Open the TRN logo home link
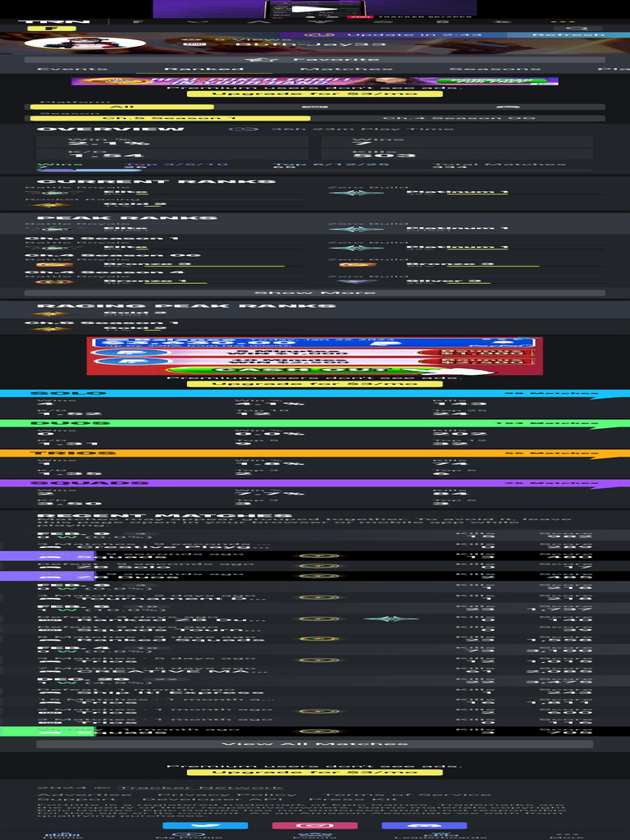 point(53,22)
